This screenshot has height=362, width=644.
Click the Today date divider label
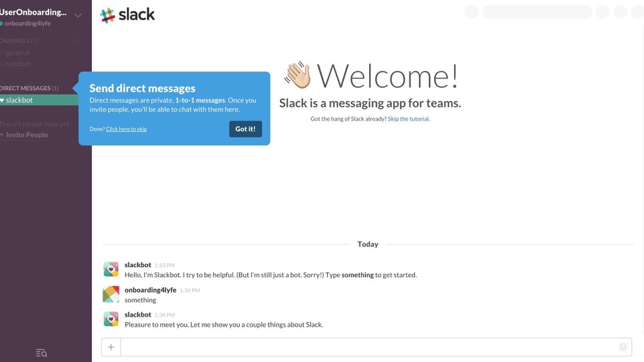(367, 244)
